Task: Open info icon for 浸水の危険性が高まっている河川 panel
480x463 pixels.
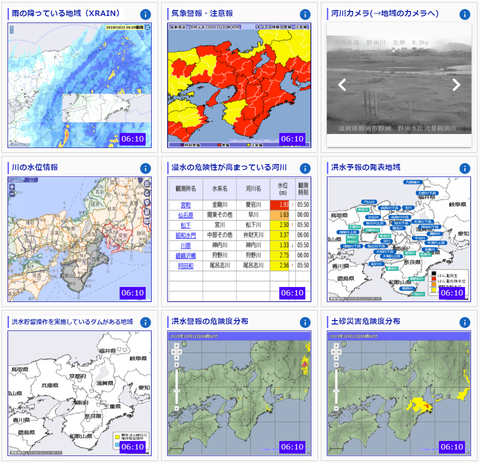Action: point(305,168)
